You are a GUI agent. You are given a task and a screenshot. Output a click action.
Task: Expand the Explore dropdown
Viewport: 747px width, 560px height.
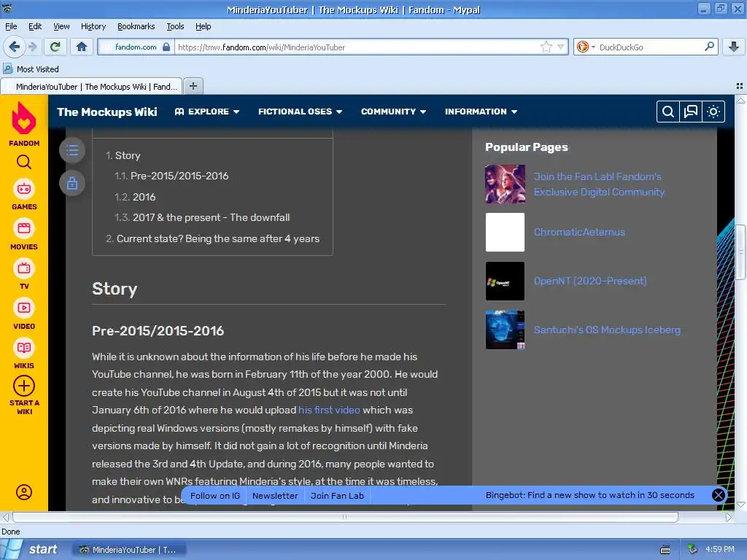click(x=207, y=112)
